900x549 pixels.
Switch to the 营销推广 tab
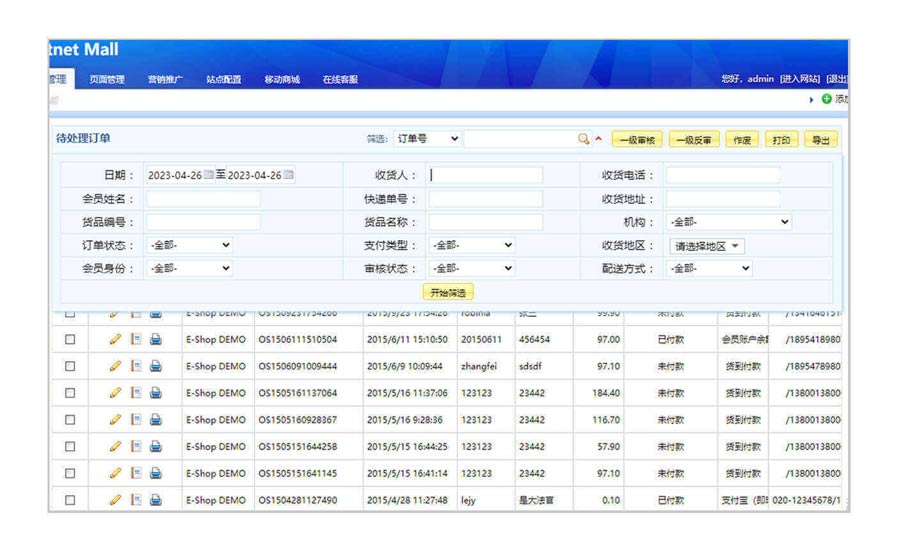[165, 80]
